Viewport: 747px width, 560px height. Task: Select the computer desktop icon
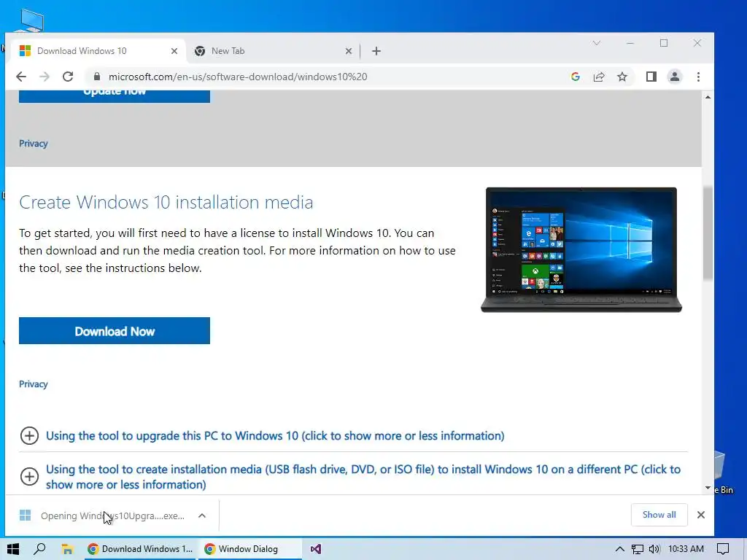31,20
